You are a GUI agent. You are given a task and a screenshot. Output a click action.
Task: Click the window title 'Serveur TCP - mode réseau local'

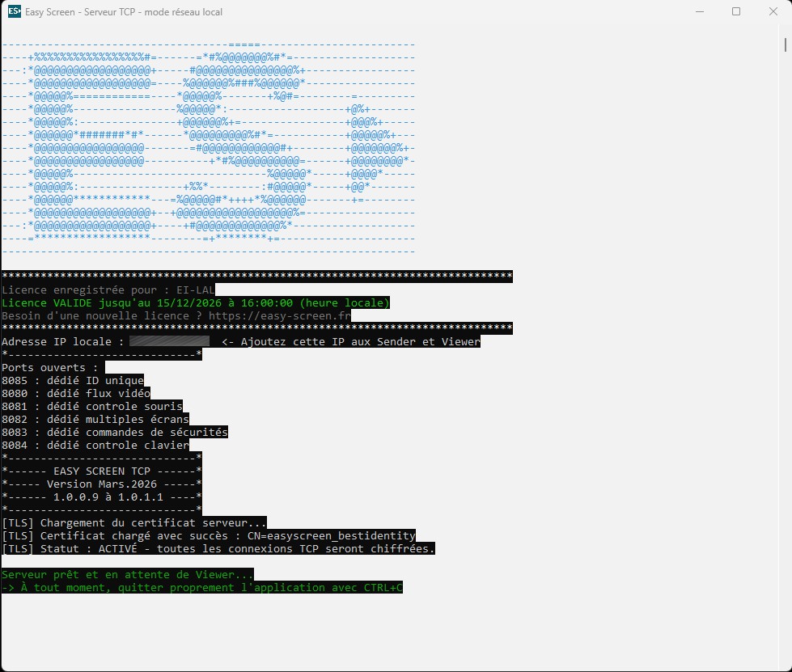click(x=154, y=12)
